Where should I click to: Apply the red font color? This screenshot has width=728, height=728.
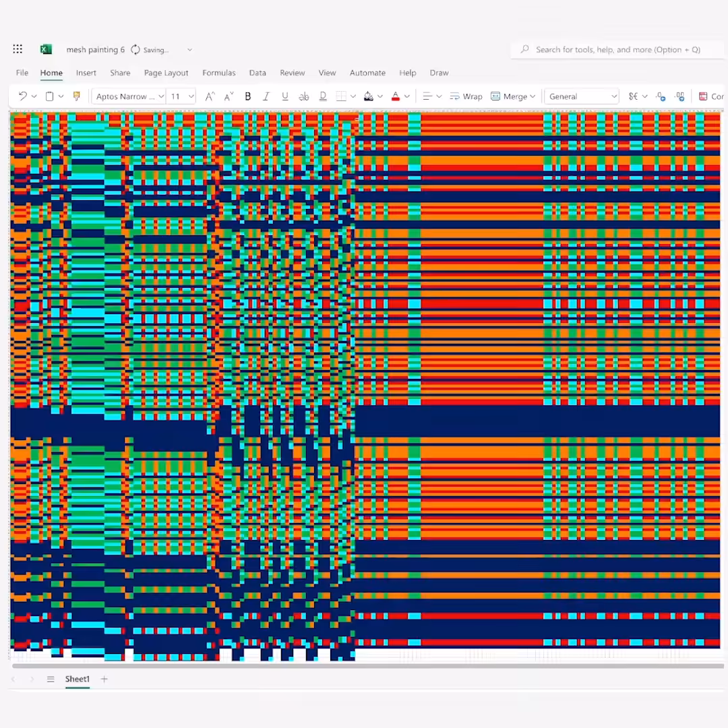[396, 96]
